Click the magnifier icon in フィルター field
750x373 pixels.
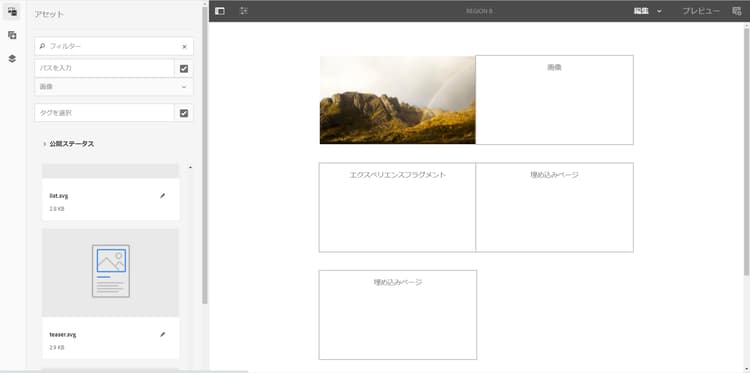pos(42,46)
